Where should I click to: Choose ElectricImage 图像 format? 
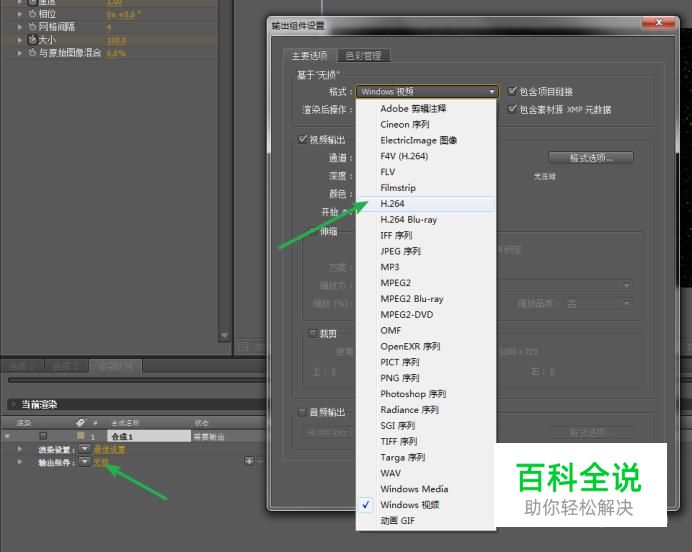426,140
